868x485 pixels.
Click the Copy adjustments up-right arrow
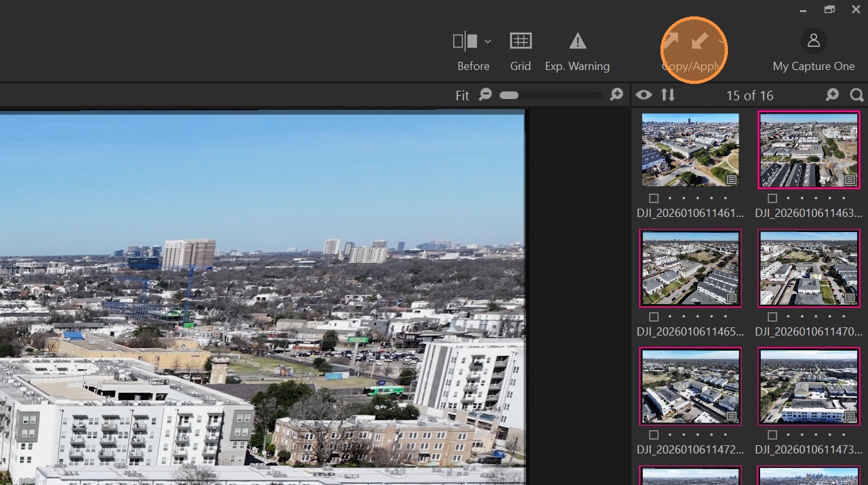tap(671, 42)
